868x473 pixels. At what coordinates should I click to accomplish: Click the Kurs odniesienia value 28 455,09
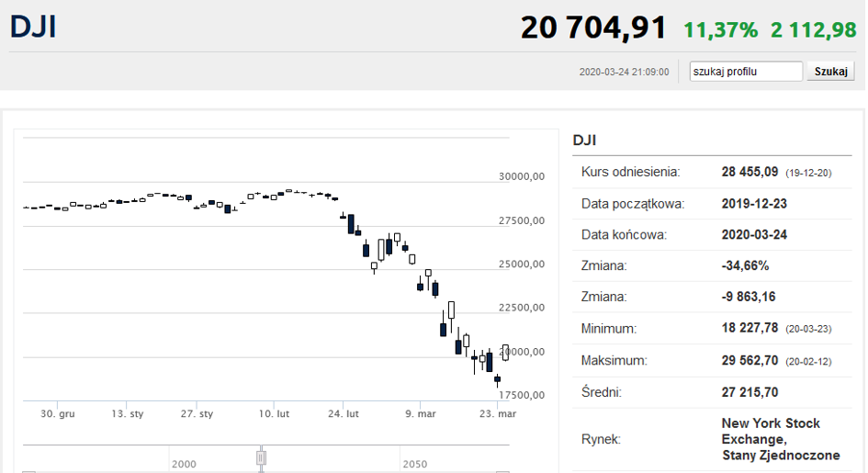(x=750, y=172)
